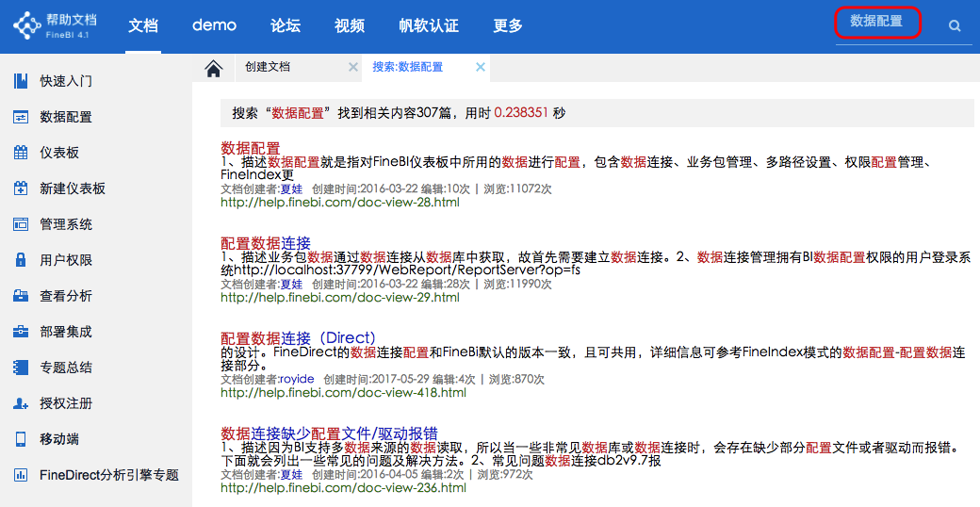Open the 配置数据连接（Direct） result title
Screen dimensions: 980x507
click(298, 338)
